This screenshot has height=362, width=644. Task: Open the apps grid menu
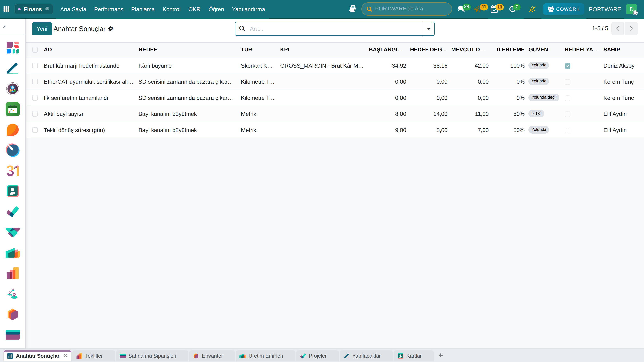pos(6,9)
